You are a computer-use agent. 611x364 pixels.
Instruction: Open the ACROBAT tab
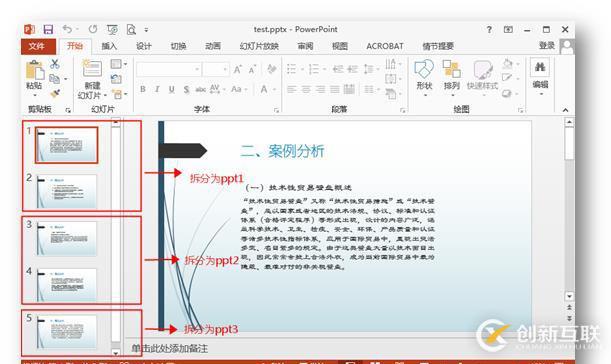(385, 46)
